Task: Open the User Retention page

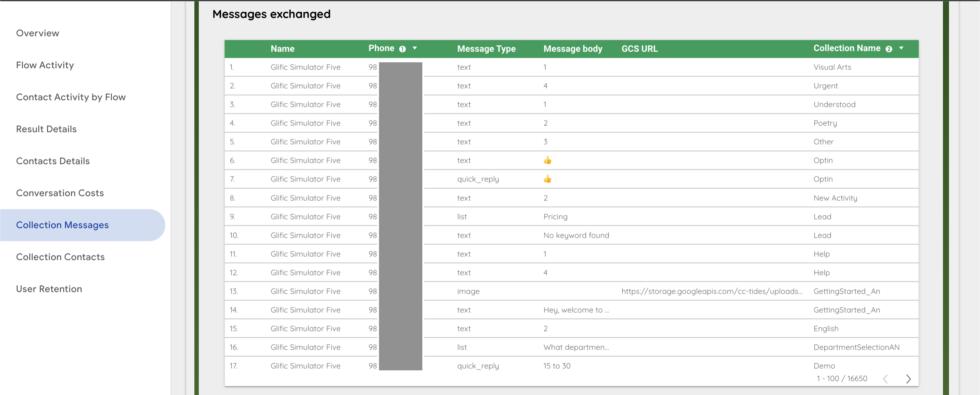Action: 49,289
